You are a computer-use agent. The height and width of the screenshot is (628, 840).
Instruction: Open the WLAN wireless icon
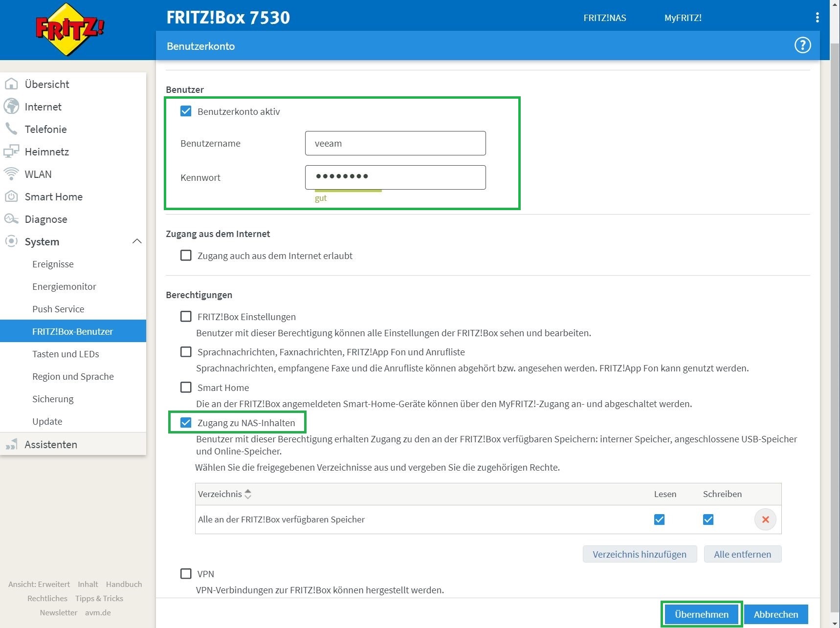pyautogui.click(x=11, y=174)
